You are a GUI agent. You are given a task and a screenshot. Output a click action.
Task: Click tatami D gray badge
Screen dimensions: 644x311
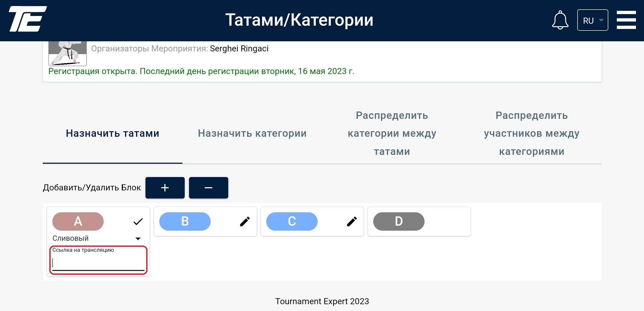[399, 221]
